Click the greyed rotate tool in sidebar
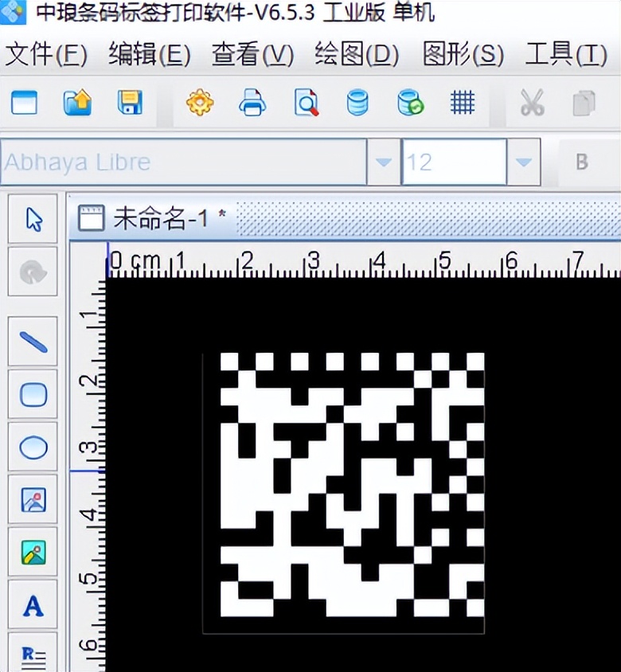The image size is (621, 672). click(33, 272)
